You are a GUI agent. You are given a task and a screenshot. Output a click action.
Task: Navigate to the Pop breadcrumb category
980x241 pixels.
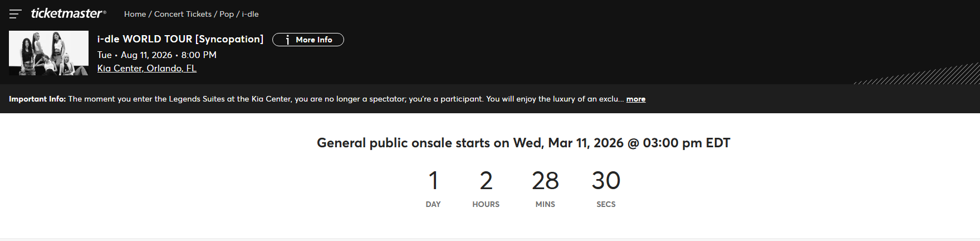pyautogui.click(x=227, y=14)
